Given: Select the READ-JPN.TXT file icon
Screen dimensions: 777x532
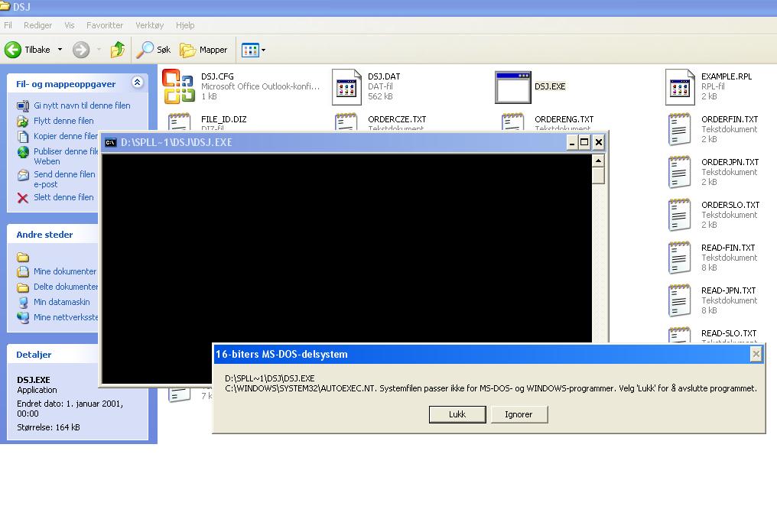Looking at the screenshot, I should (x=679, y=300).
